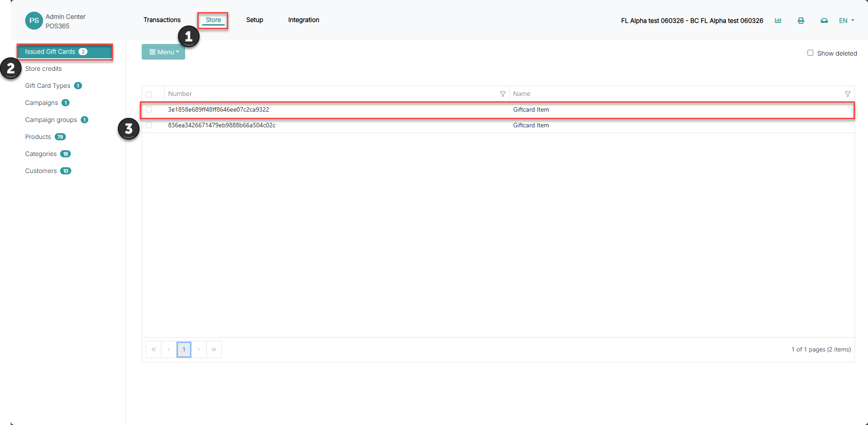Click Giftcard Item in the 3e1858e689ff48ff8646ee07c2ca9322 row
Viewport: 868px width, 425px height.
(531, 109)
